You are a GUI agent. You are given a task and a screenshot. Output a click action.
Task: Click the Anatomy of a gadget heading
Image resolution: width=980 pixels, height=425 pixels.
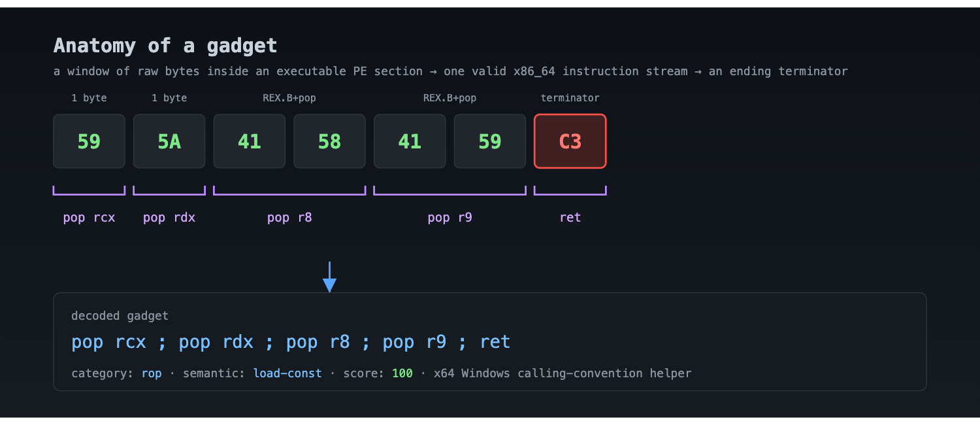tap(165, 46)
